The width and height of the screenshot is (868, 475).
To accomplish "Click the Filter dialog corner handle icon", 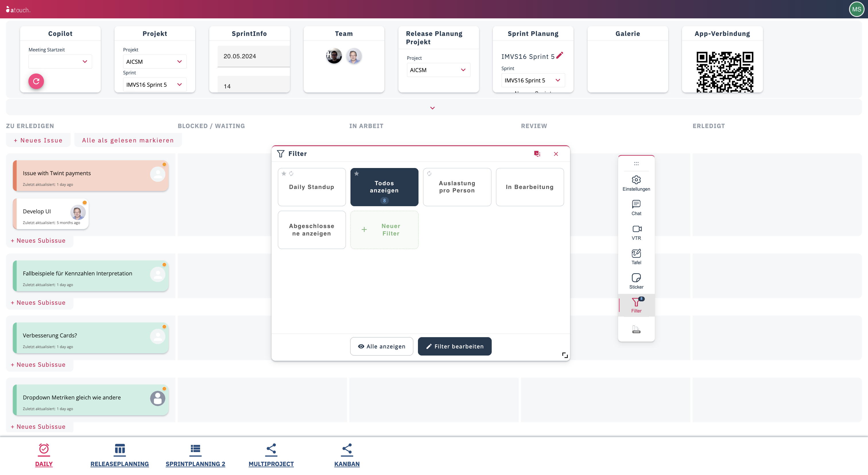I will (565, 355).
